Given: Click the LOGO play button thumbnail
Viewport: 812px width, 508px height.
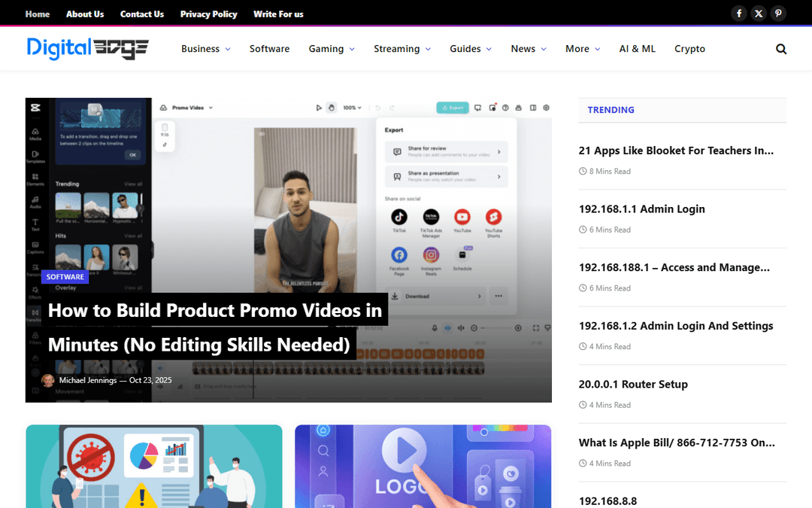Looking at the screenshot, I should (423, 467).
